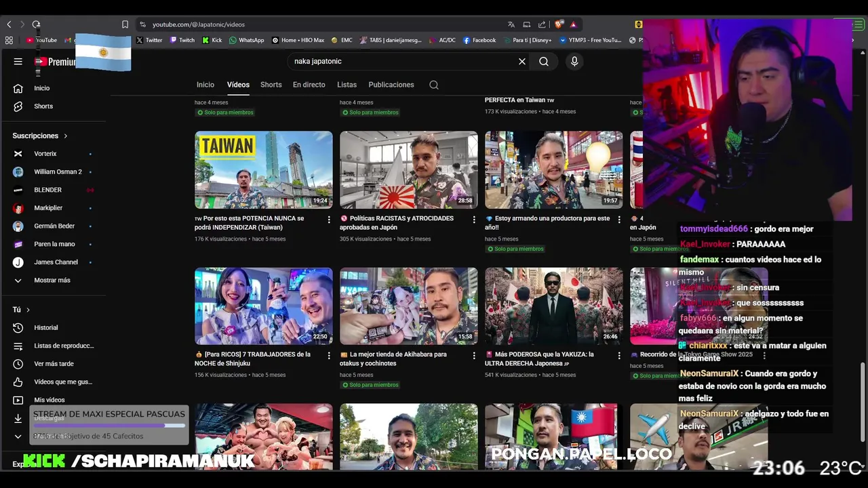This screenshot has width=868, height=488.
Task: Open the Más PODEROSA que la YAKUZA thumbnail
Action: pos(554,306)
